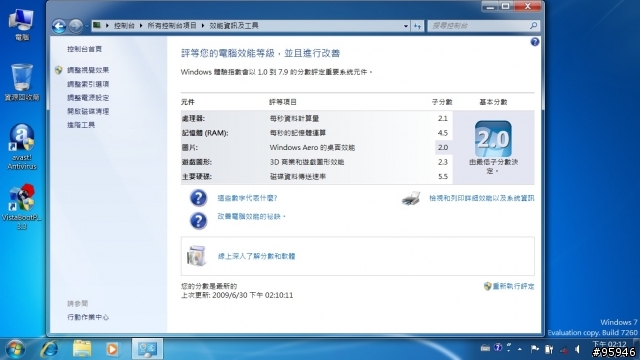Click the Control Panel icon in address bar

pos(97,25)
